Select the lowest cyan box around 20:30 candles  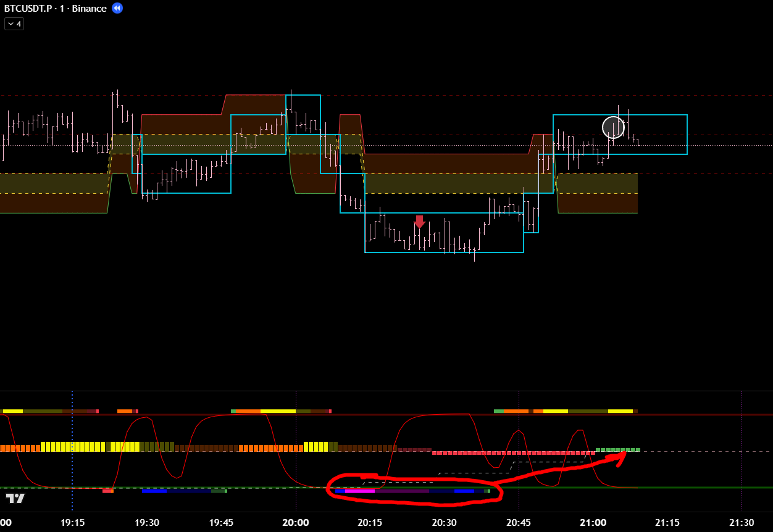click(x=444, y=252)
